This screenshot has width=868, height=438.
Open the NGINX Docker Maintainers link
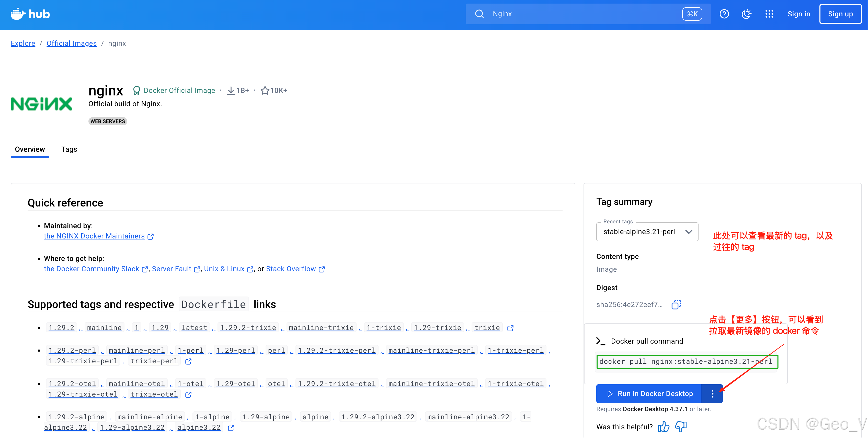pos(94,236)
